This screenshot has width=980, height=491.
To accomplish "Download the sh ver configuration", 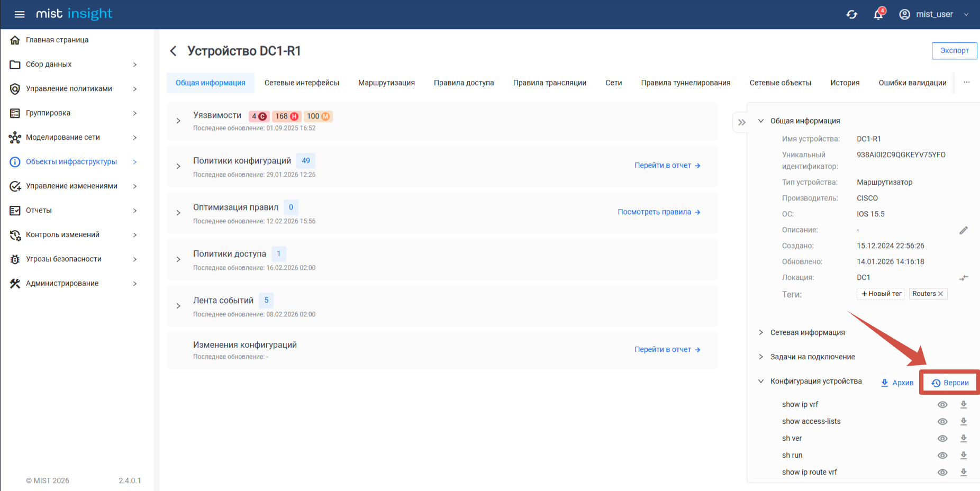I will [x=964, y=439].
